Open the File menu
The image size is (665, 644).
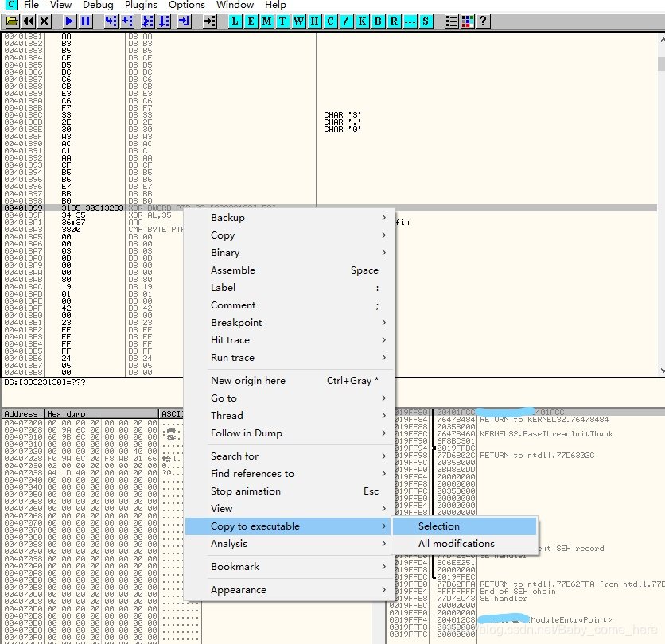[31, 5]
